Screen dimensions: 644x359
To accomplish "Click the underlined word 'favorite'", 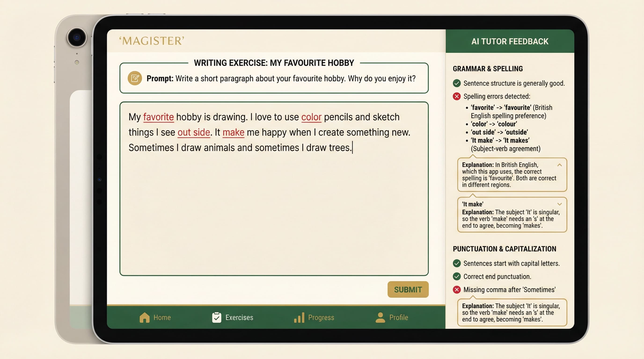I will pos(158,117).
